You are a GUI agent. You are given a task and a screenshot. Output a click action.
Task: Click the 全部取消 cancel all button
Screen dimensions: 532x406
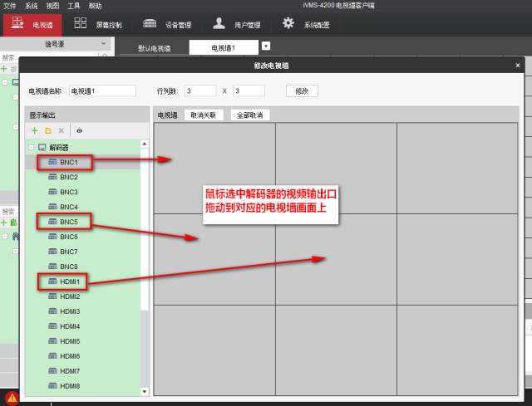coord(249,115)
